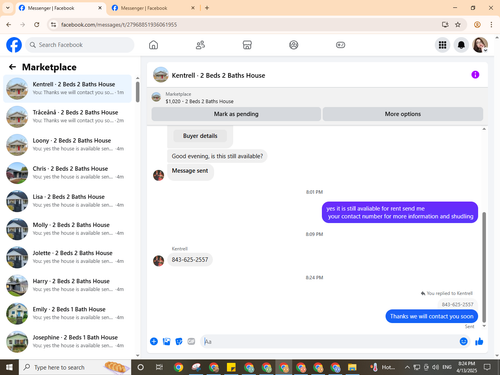Open the Gaming icon in top nav
The height and width of the screenshot is (375, 500).
[340, 45]
